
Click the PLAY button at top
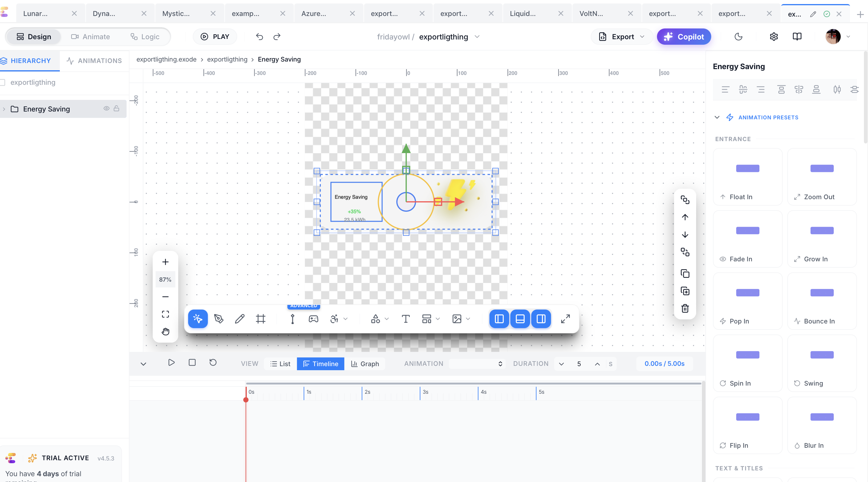[215, 36]
